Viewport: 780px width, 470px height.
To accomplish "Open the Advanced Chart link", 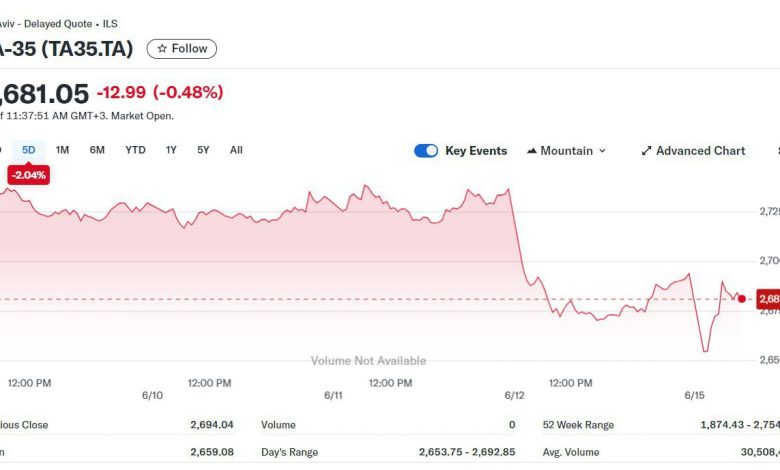I will (x=700, y=151).
